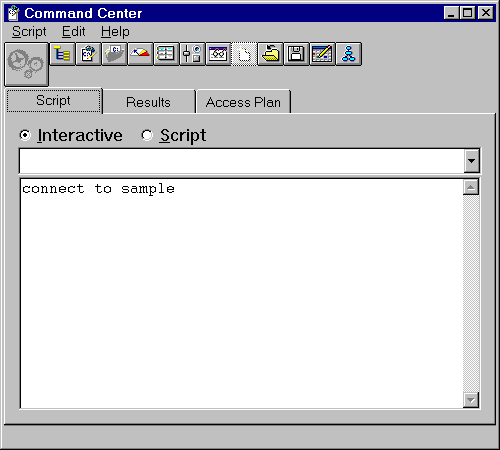Select the Interactive radio button
The width and height of the screenshot is (500, 450).
click(25, 135)
